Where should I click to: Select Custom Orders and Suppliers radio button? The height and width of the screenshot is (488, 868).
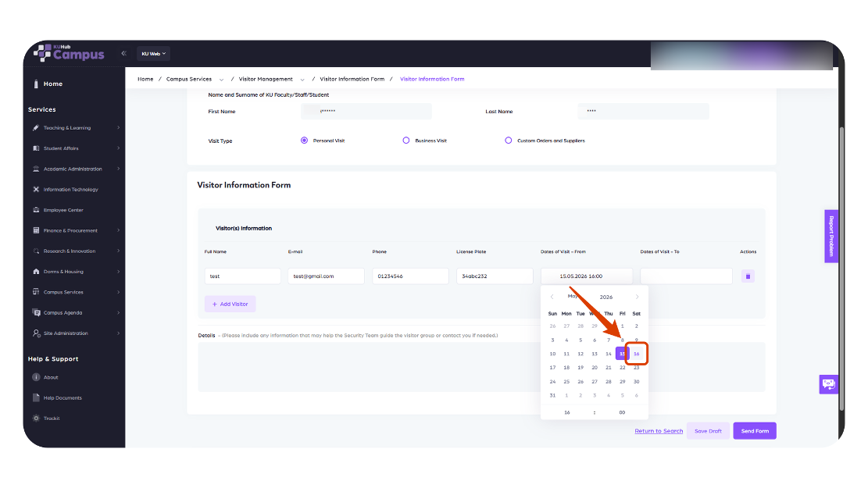[508, 141]
